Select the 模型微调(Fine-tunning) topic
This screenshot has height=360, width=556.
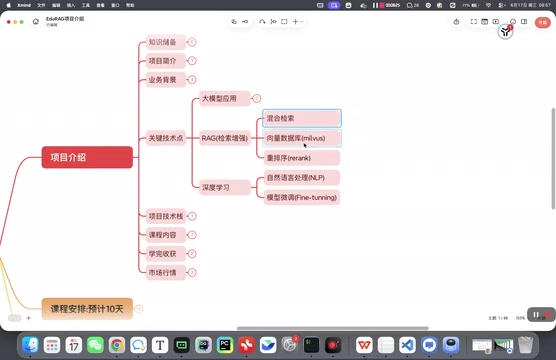coord(302,198)
